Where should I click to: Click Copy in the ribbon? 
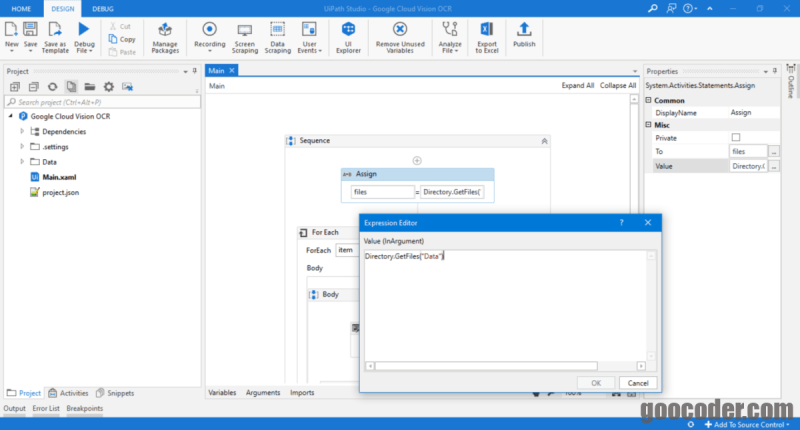tap(122, 39)
